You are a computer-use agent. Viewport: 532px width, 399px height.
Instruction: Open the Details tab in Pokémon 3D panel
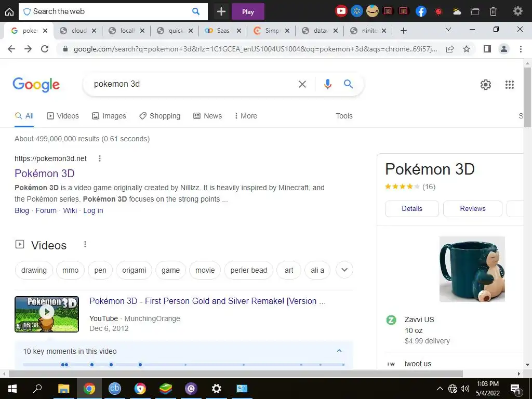(412, 209)
